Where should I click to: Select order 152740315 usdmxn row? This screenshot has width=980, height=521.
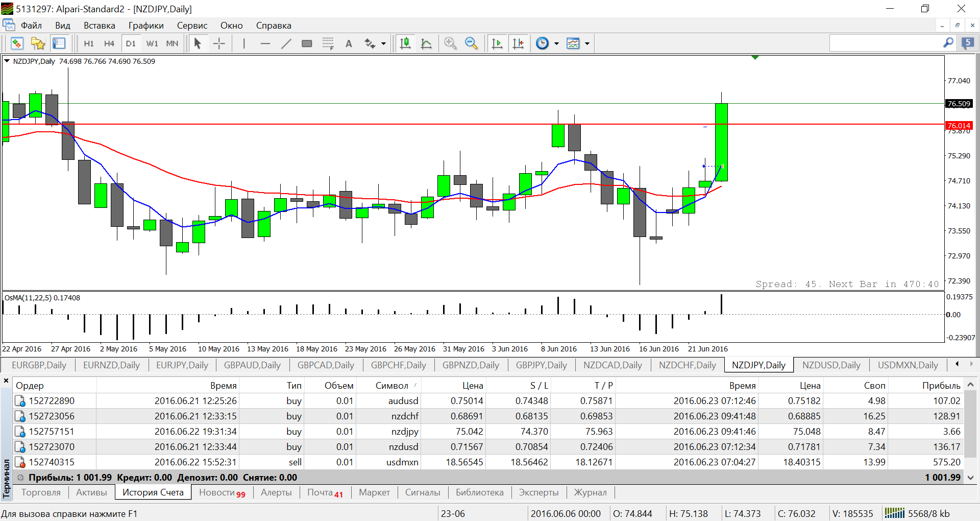(x=488, y=462)
